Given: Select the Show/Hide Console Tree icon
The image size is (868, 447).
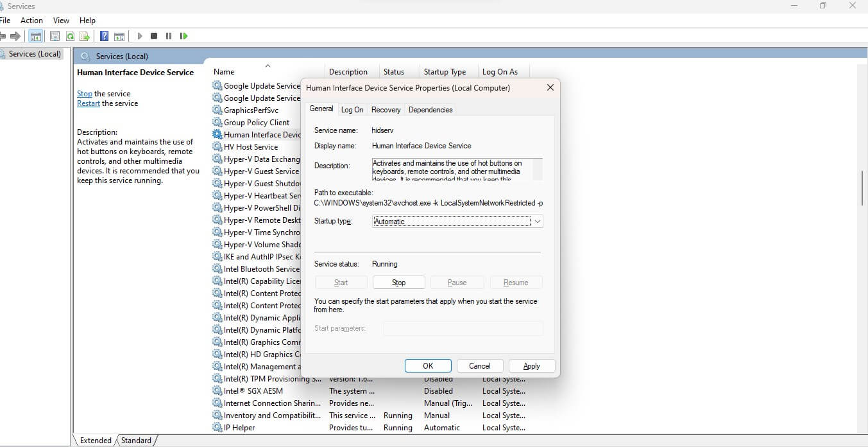Looking at the screenshot, I should point(35,36).
